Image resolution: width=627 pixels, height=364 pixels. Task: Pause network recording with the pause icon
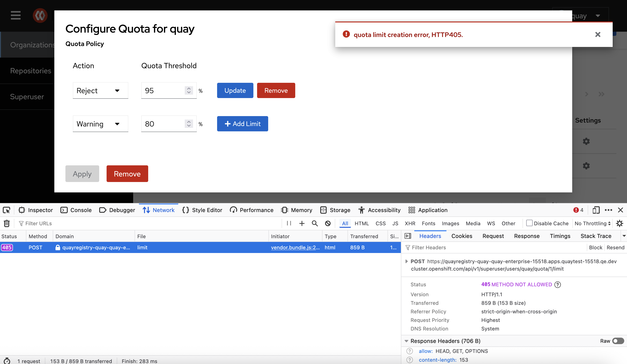(x=289, y=223)
